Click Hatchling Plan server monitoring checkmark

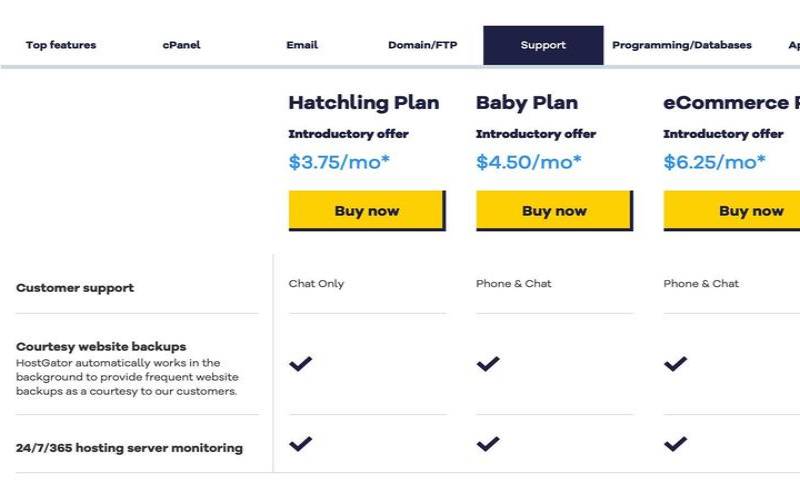point(300,444)
